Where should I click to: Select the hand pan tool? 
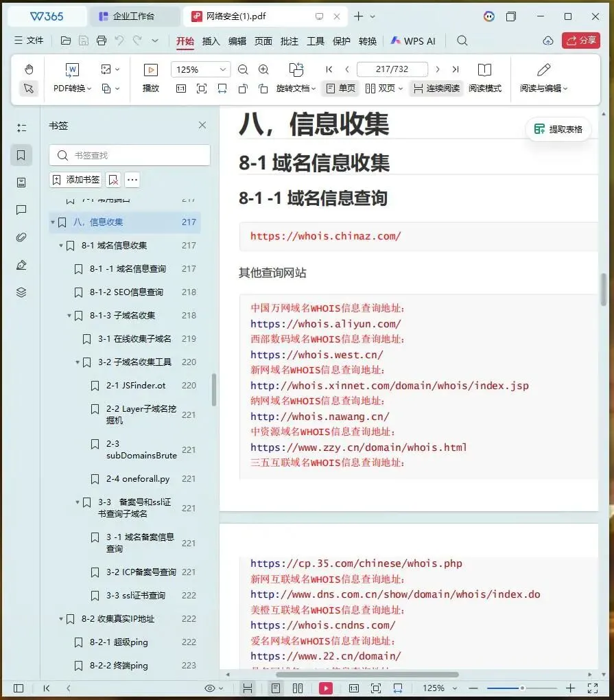[29, 69]
